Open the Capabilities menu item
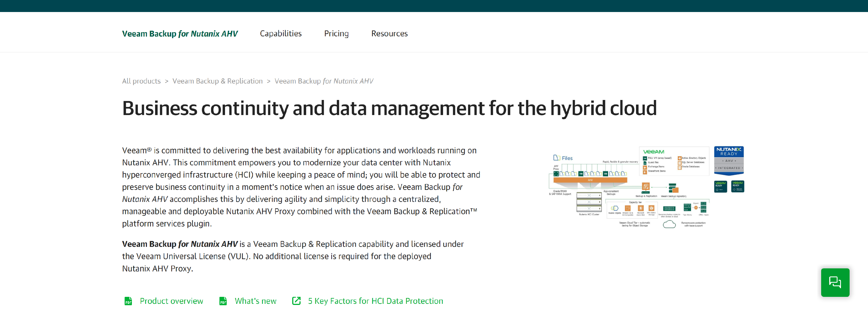The width and height of the screenshot is (868, 315). click(281, 34)
